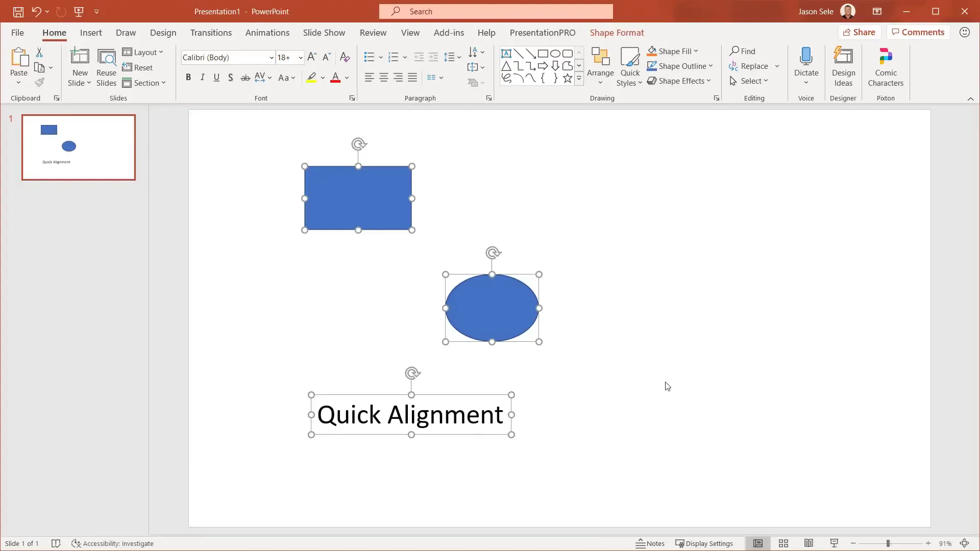This screenshot has height=551, width=980.
Task: Expand the font name combo box
Action: click(x=272, y=57)
